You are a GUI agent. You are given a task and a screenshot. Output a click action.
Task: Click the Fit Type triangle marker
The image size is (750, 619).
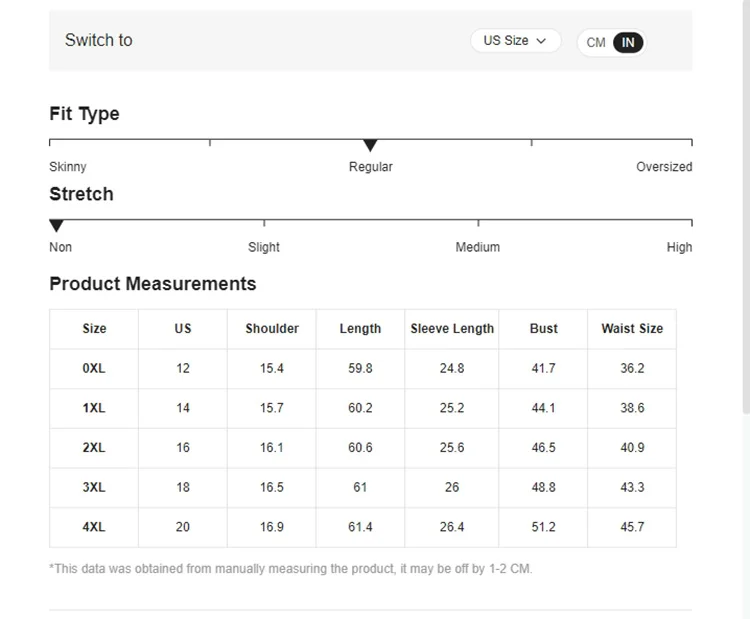click(x=370, y=146)
